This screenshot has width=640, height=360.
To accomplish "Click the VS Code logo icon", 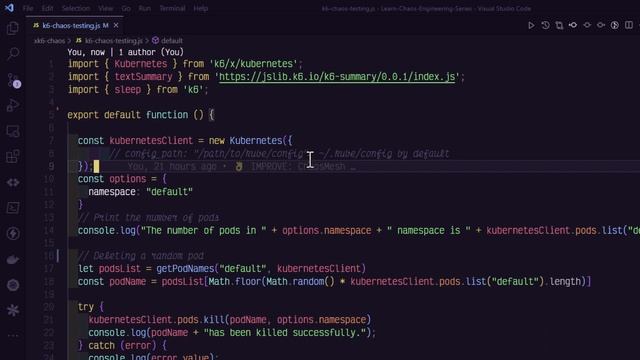I will [x=9, y=8].
